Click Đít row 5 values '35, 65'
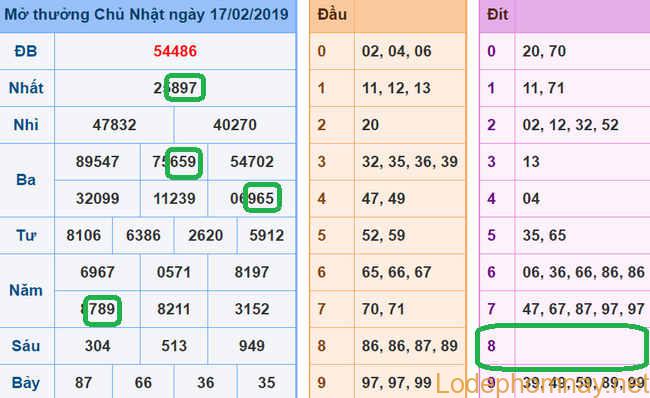The height and width of the screenshot is (398, 650). pos(544,235)
